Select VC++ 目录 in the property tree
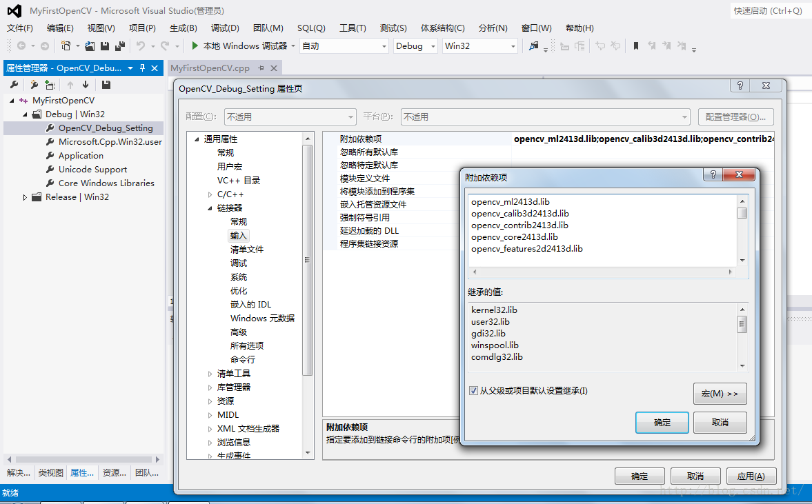This screenshot has height=504, width=812. [x=238, y=181]
